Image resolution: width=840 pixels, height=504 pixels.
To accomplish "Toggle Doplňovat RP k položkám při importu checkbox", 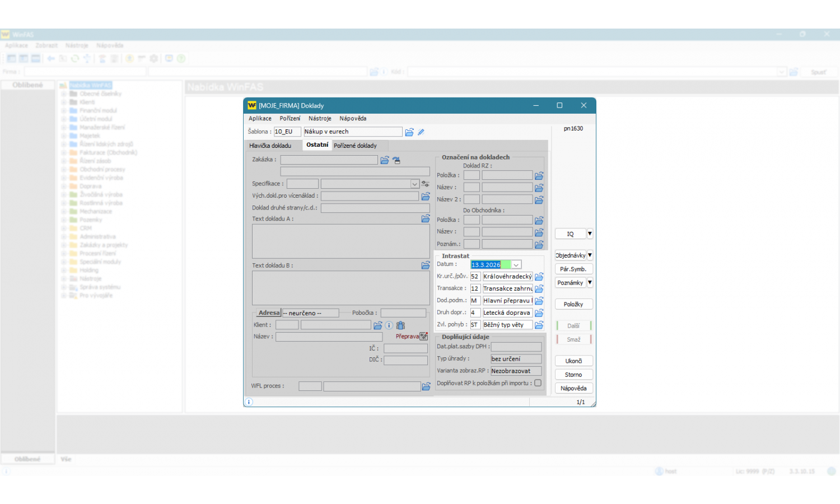I will pyautogui.click(x=538, y=383).
